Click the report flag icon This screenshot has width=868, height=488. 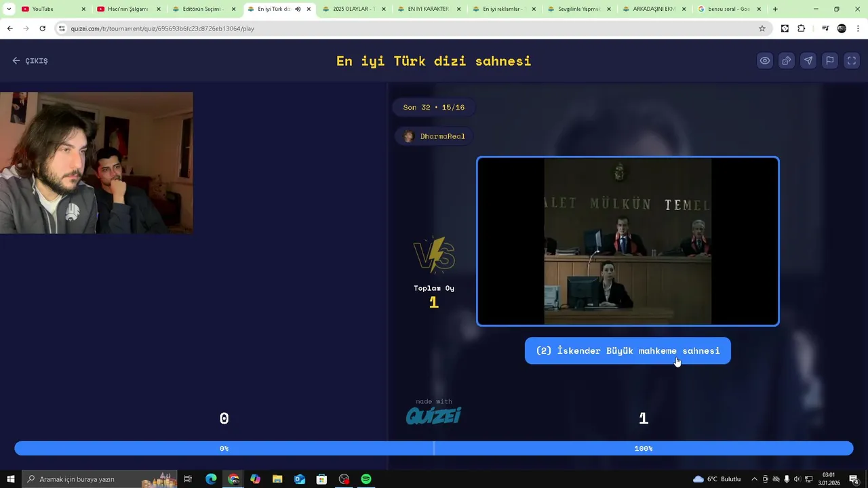pos(830,61)
